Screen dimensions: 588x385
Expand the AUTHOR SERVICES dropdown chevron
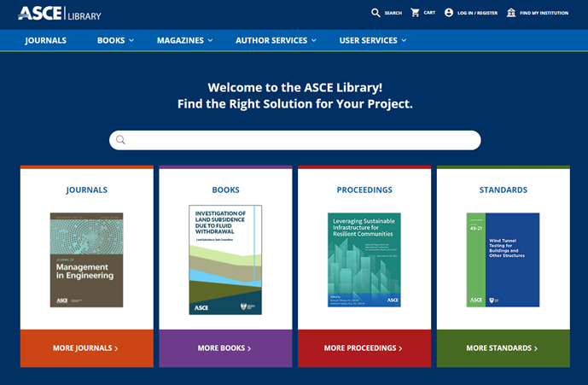pyautogui.click(x=313, y=40)
